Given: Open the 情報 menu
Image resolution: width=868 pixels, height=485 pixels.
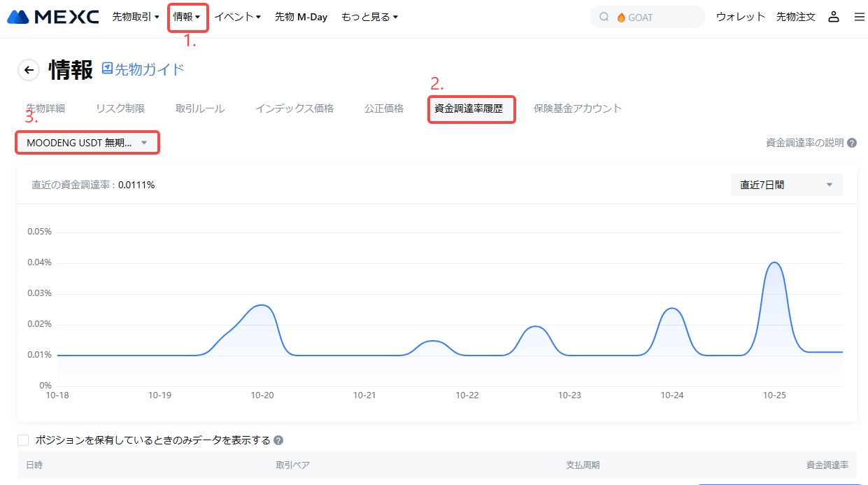Looking at the screenshot, I should tap(187, 17).
